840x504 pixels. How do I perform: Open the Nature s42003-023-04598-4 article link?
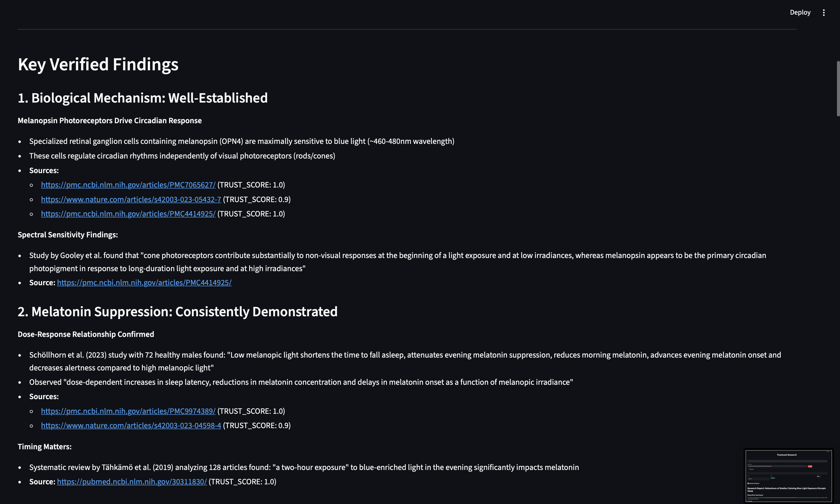click(x=131, y=426)
